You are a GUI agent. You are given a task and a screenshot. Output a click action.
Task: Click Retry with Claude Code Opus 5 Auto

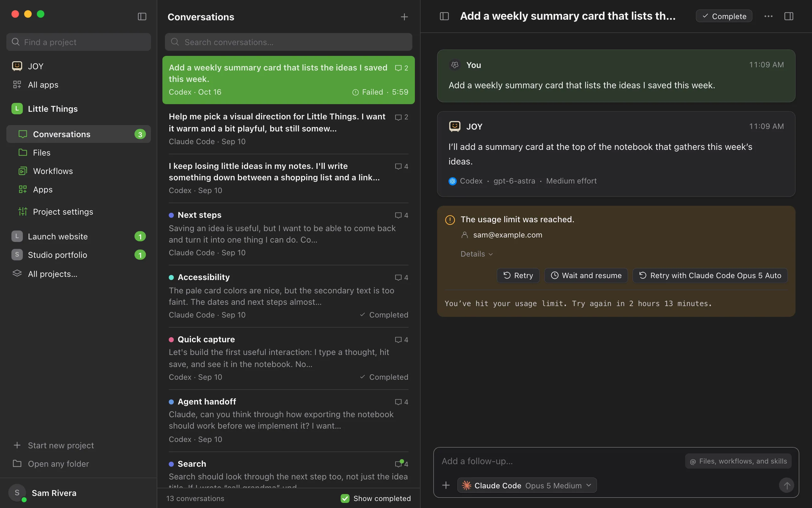(710, 276)
